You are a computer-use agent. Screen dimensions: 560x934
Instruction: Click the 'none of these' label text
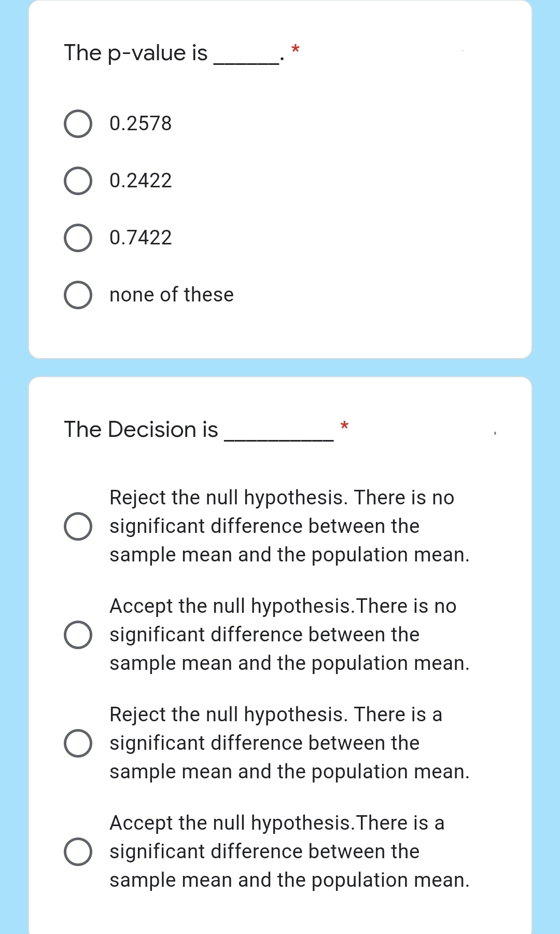click(x=171, y=295)
